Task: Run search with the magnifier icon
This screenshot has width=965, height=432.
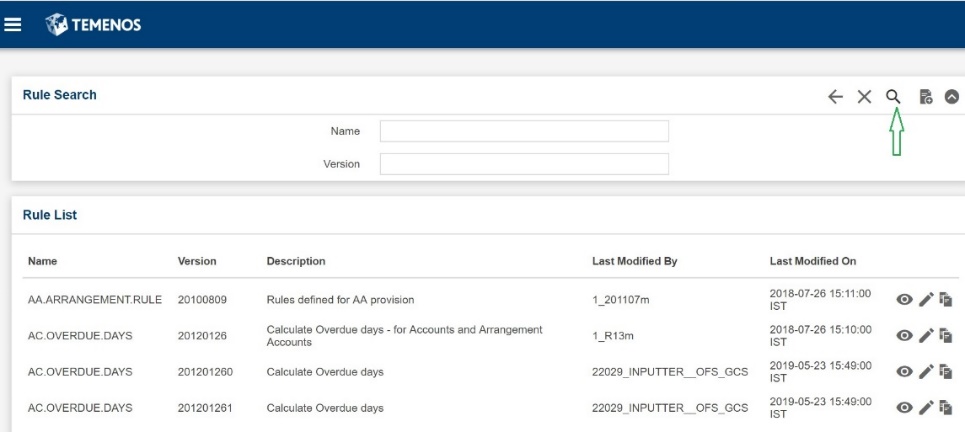Action: point(893,97)
